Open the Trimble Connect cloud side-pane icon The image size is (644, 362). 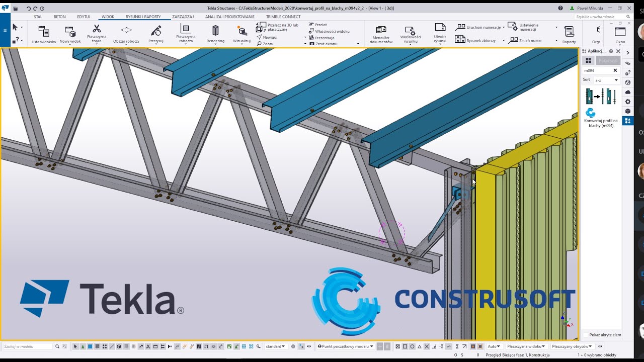click(x=627, y=92)
